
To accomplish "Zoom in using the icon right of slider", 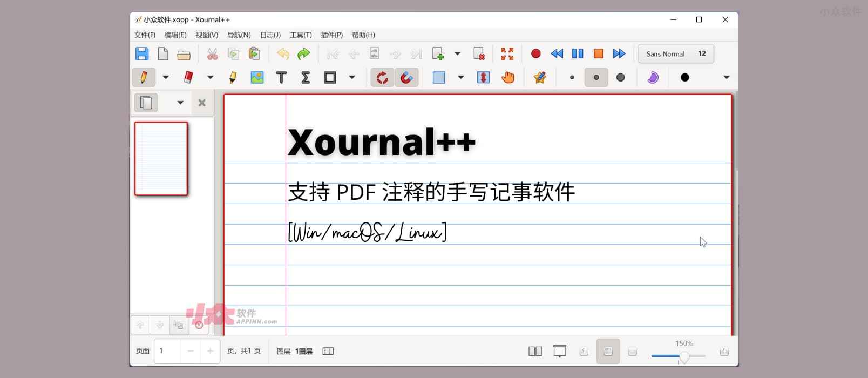I will click(x=724, y=352).
